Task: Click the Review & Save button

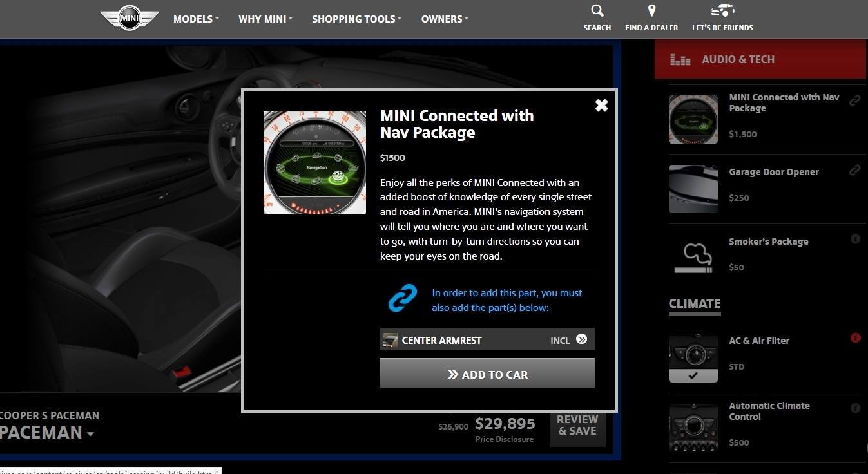Action: [x=577, y=426]
